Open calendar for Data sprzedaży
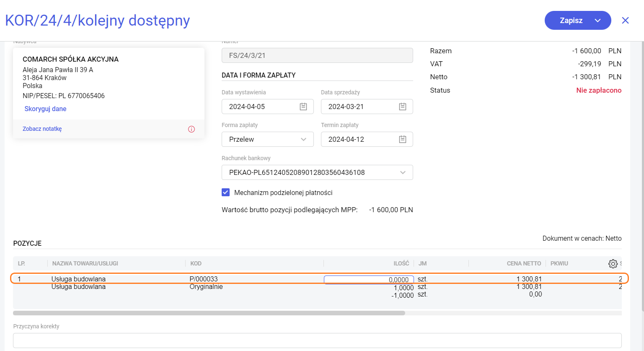644x351 pixels. pyautogui.click(x=402, y=107)
